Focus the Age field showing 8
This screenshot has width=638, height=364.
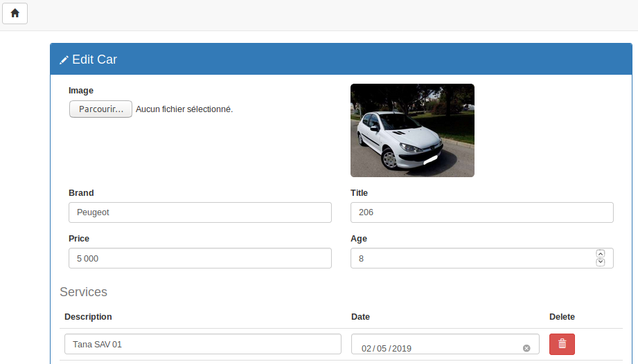pyautogui.click(x=481, y=258)
